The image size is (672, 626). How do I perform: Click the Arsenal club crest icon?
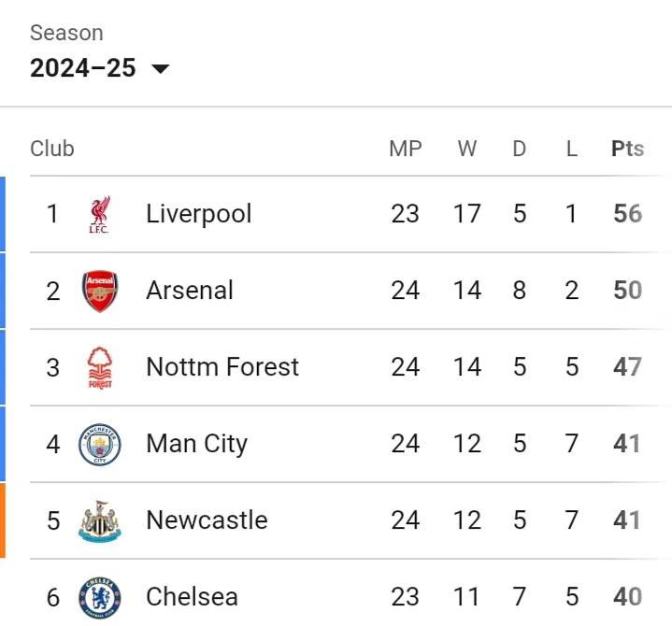point(99,291)
